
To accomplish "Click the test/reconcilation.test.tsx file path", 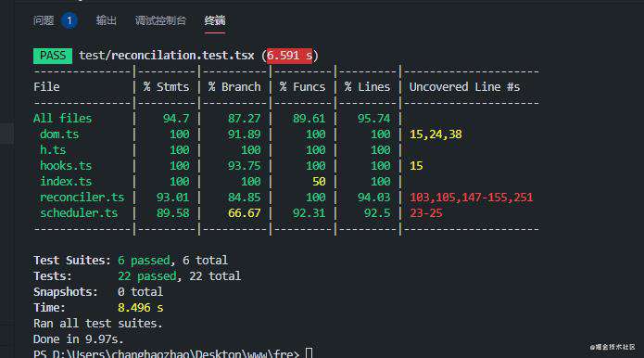I will 167,55.
